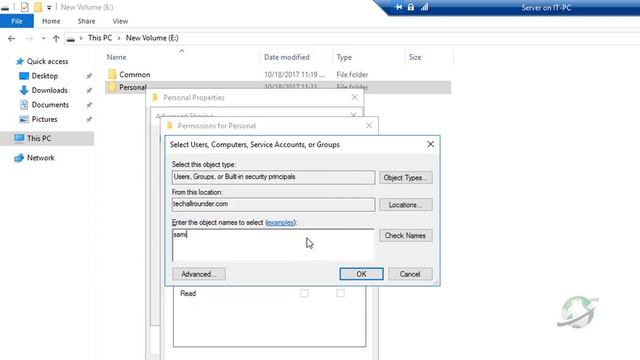This screenshot has width=640, height=360.
Task: Click This PC in the address bar
Action: pyautogui.click(x=100, y=38)
